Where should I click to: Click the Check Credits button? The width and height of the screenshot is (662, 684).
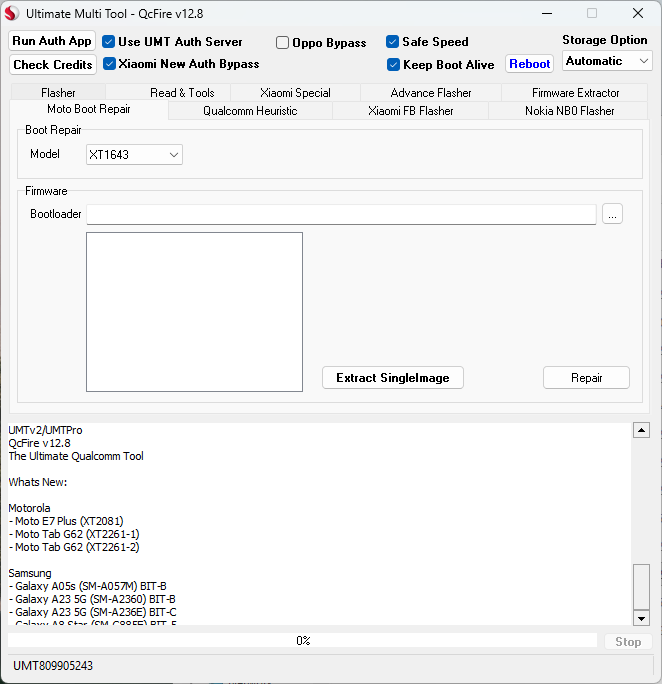point(53,65)
